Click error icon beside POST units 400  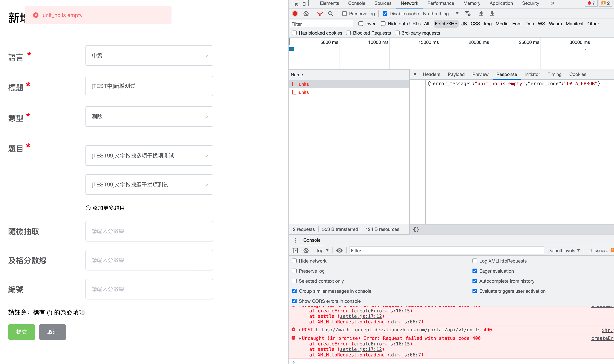(293, 329)
